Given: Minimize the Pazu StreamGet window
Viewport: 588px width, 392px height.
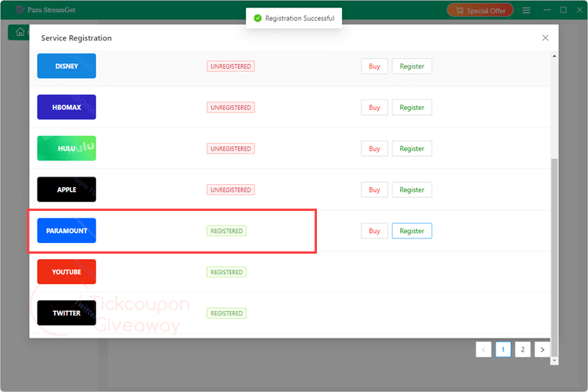Looking at the screenshot, I should point(547,10).
